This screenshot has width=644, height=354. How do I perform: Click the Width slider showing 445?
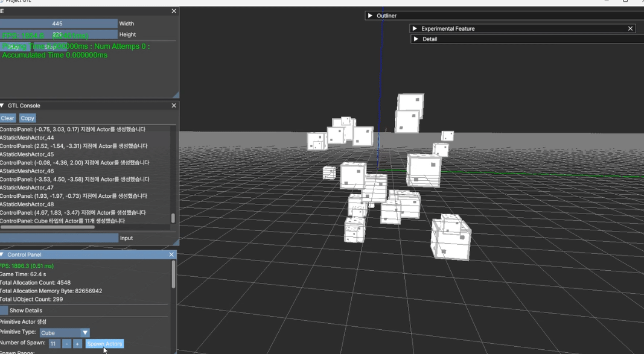tap(59, 24)
